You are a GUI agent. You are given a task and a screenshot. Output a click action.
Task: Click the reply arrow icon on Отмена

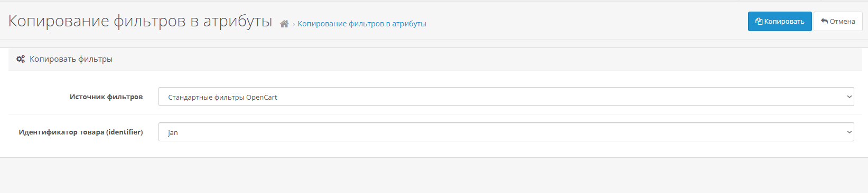[824, 22]
